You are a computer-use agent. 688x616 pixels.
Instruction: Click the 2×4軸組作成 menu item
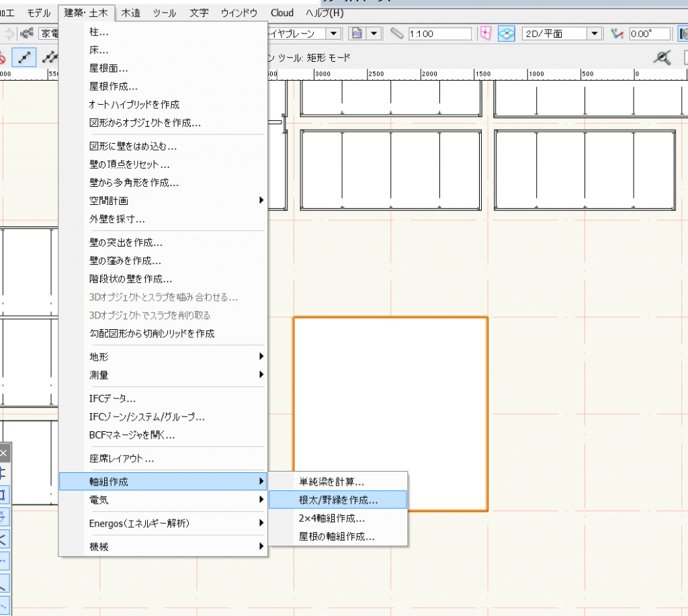click(332, 518)
